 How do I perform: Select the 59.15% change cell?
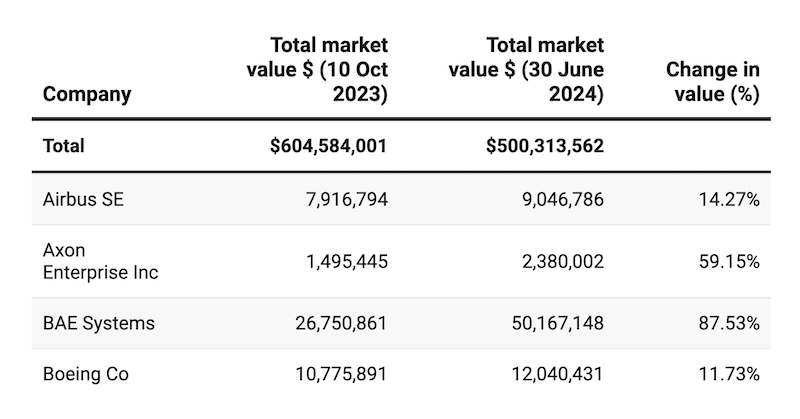point(732,261)
